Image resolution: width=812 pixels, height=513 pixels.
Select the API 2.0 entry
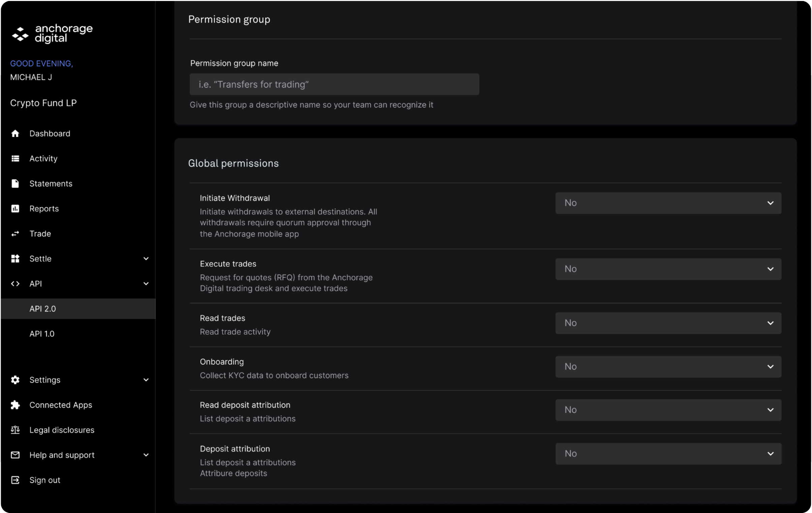coord(42,309)
